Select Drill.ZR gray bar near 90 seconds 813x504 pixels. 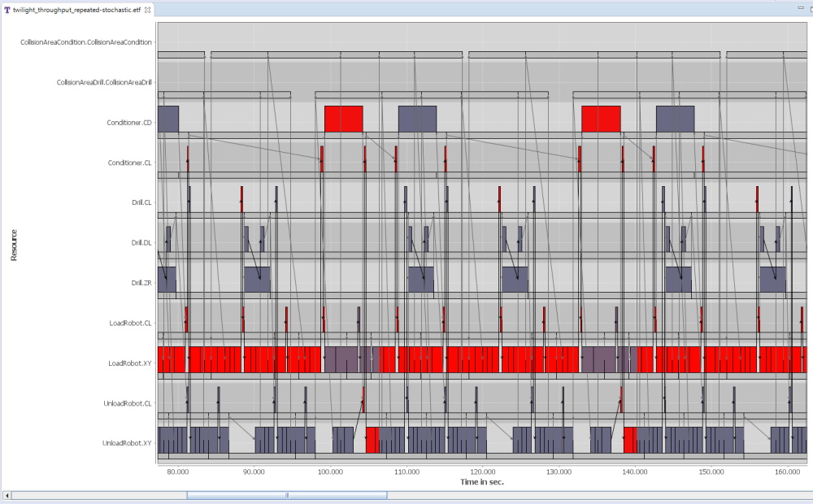click(x=257, y=279)
